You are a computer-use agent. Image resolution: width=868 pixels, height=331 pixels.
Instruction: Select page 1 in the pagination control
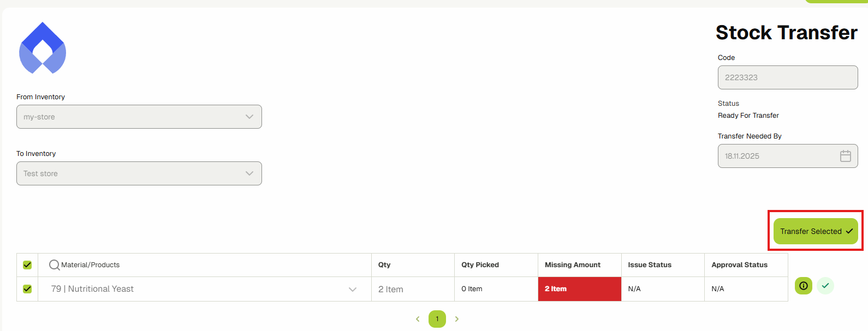click(437, 319)
